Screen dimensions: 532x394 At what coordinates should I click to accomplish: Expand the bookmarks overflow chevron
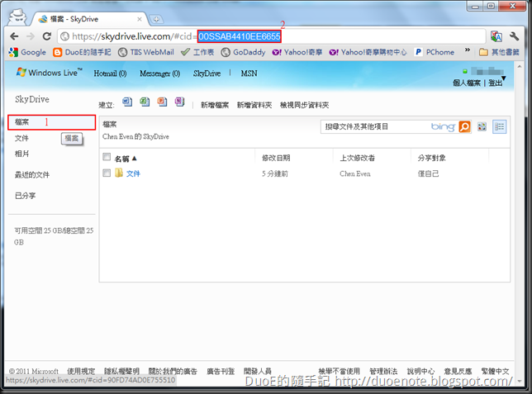[468, 50]
